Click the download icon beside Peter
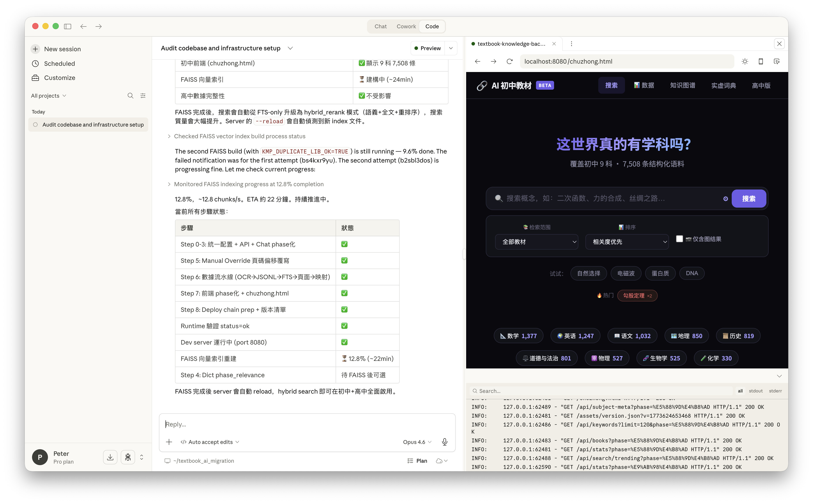 (x=110, y=457)
